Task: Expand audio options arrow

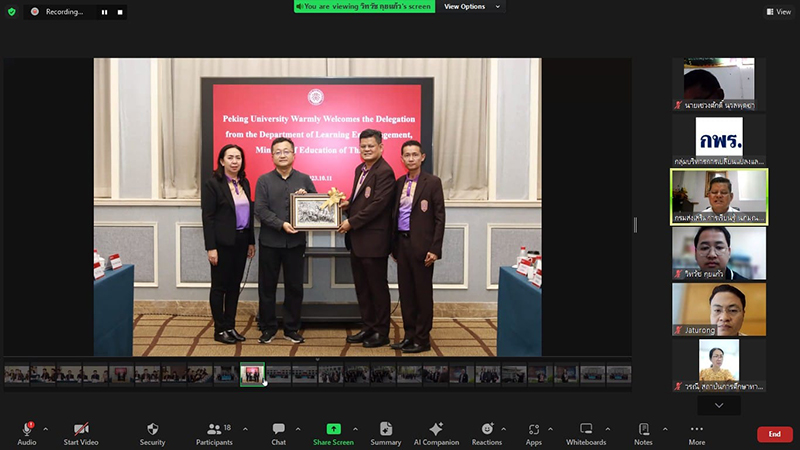Action: 45,429
